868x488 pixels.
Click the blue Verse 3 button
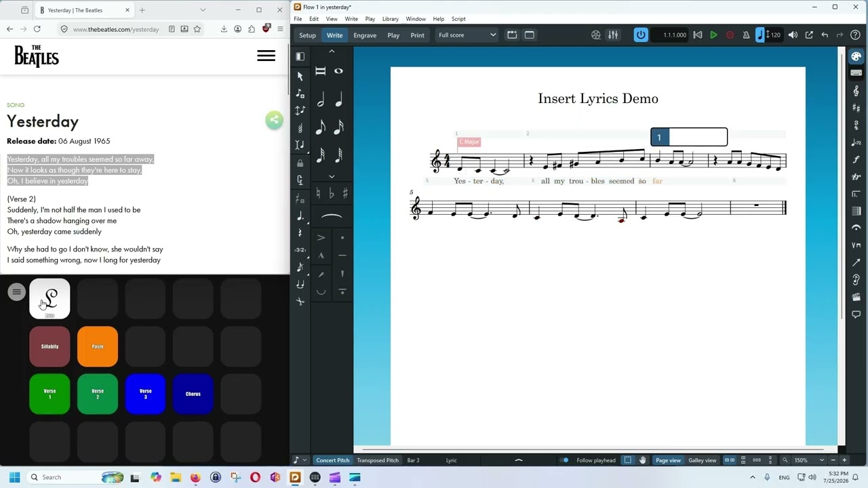click(145, 394)
